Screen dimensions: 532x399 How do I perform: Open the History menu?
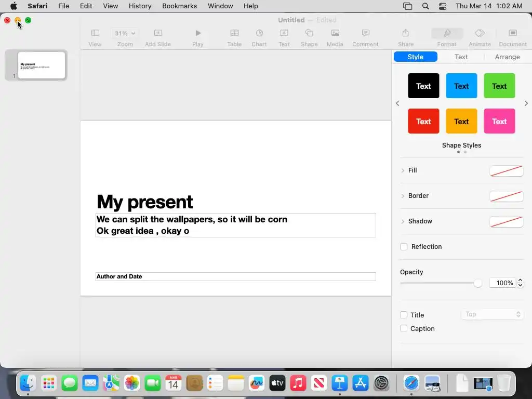click(140, 6)
